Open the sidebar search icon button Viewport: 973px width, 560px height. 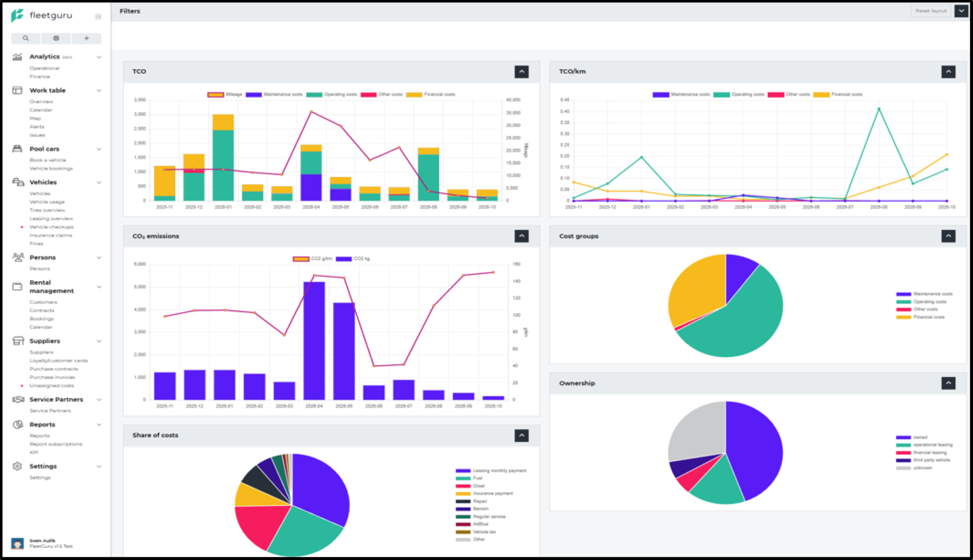pos(26,38)
